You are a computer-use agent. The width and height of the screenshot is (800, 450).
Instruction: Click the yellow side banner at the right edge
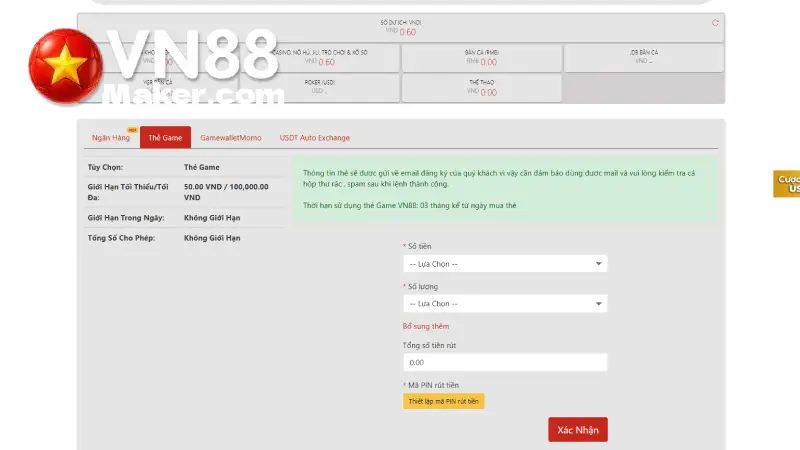coord(787,184)
